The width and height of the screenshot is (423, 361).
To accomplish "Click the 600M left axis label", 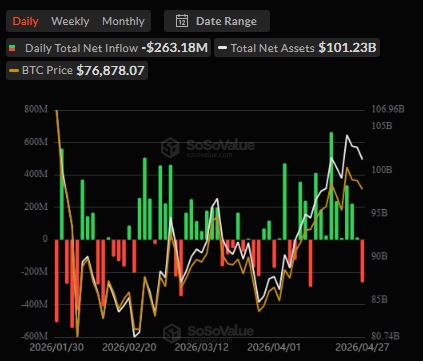I will [36, 142].
